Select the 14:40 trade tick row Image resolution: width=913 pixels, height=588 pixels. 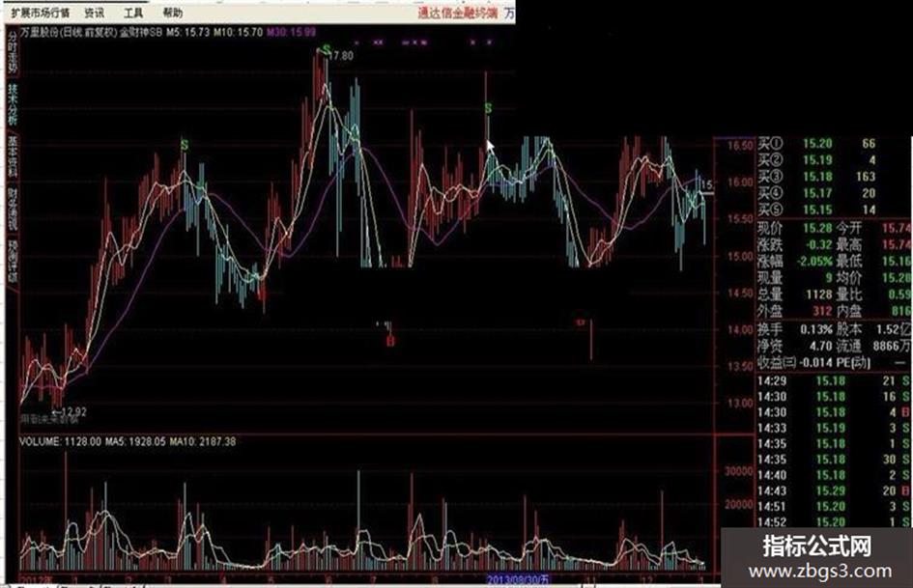point(834,475)
